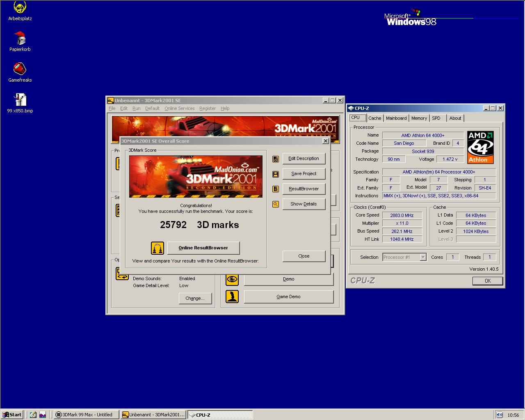Open the Windows Start menu
The image size is (525, 420).
[12, 415]
